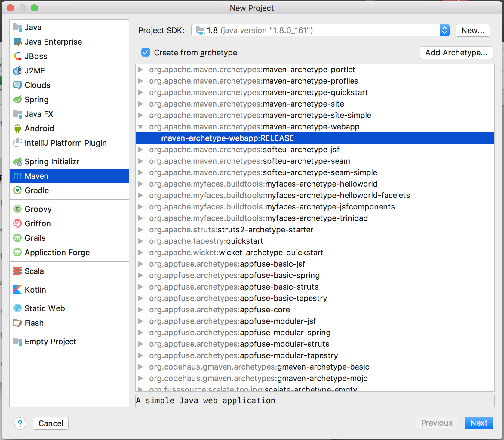Expand the org.apache.tapestry:quickstart node
The width and height of the screenshot is (504, 440).
click(140, 241)
